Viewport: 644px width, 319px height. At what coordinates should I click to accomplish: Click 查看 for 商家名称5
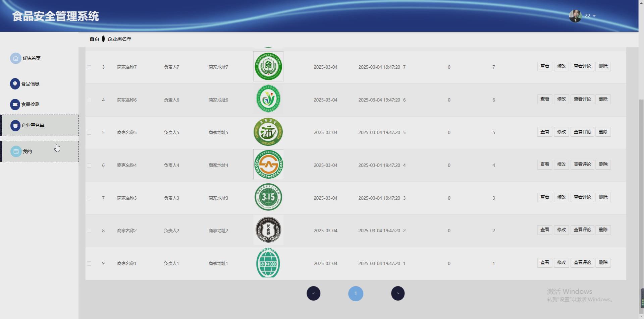click(545, 132)
